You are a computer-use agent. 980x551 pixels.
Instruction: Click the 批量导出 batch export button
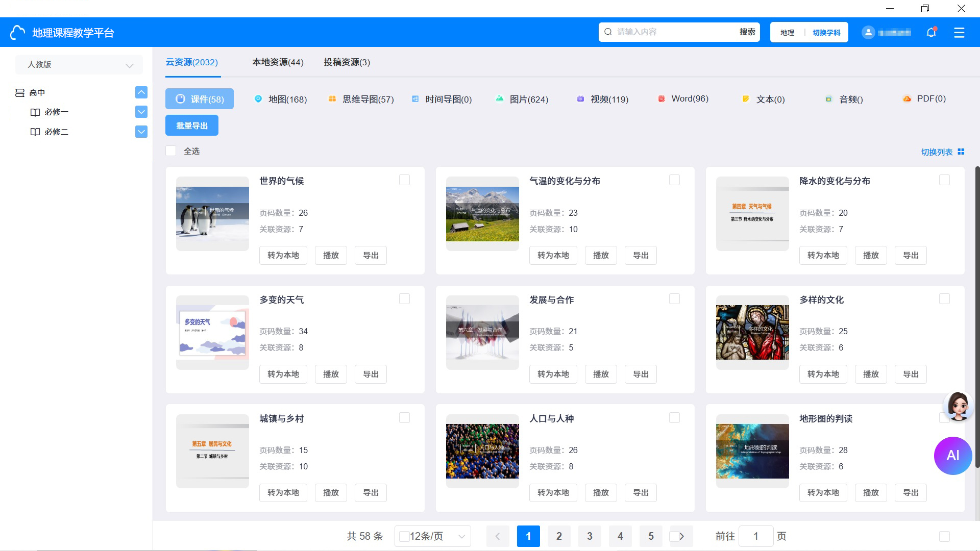(x=192, y=126)
